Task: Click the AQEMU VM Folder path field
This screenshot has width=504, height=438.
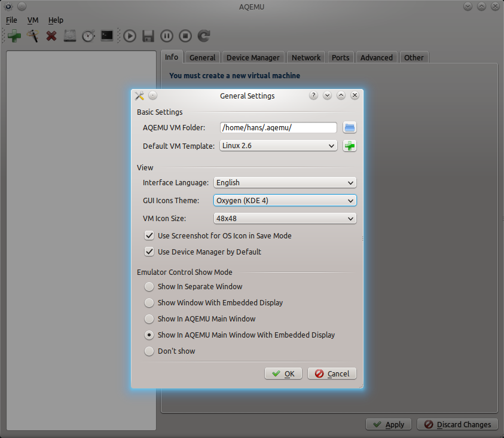Action: 279,128
